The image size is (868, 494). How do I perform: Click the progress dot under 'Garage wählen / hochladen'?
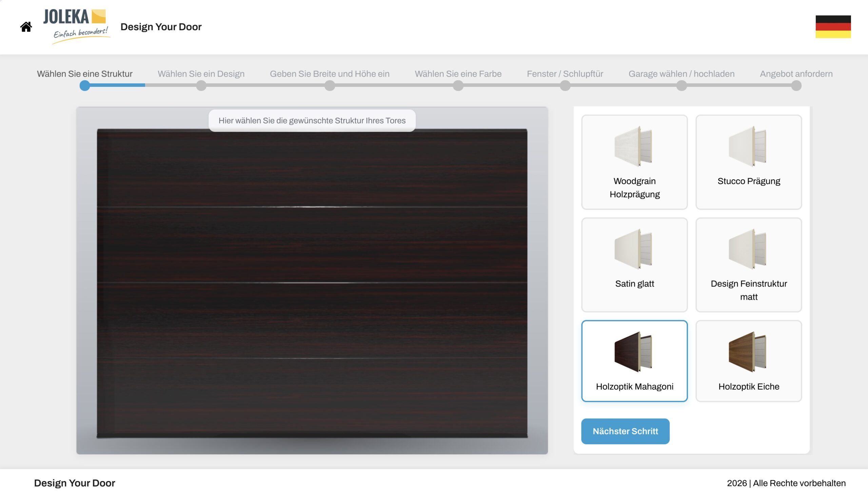point(682,86)
